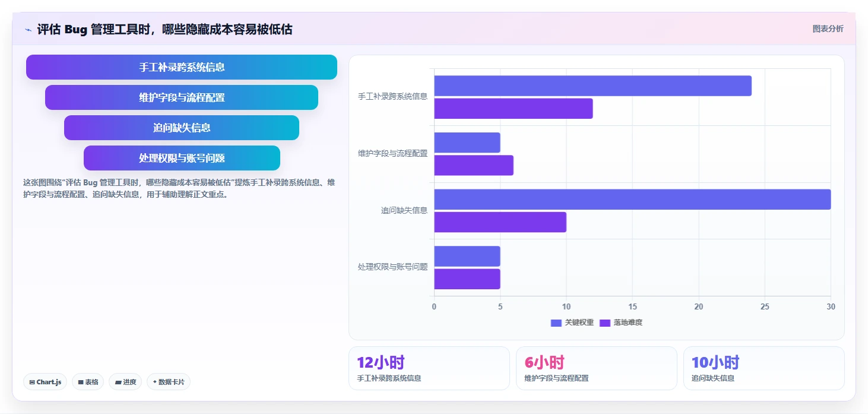Click the 数据卡片 tag chip

pos(169,382)
